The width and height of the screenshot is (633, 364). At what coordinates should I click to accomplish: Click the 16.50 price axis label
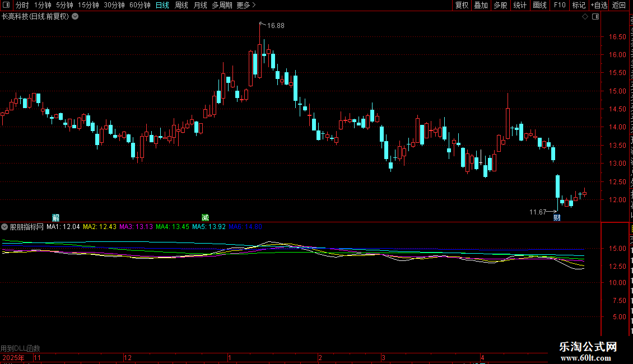coord(617,37)
